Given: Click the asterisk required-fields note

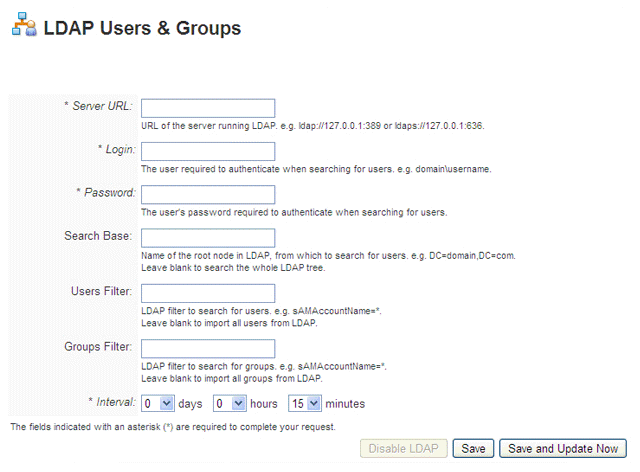Looking at the screenshot, I should 173,427.
